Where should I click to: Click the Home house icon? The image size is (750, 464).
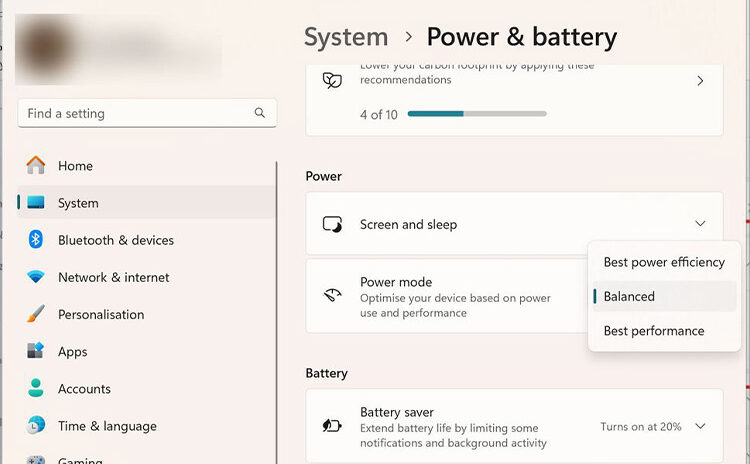[36, 166]
